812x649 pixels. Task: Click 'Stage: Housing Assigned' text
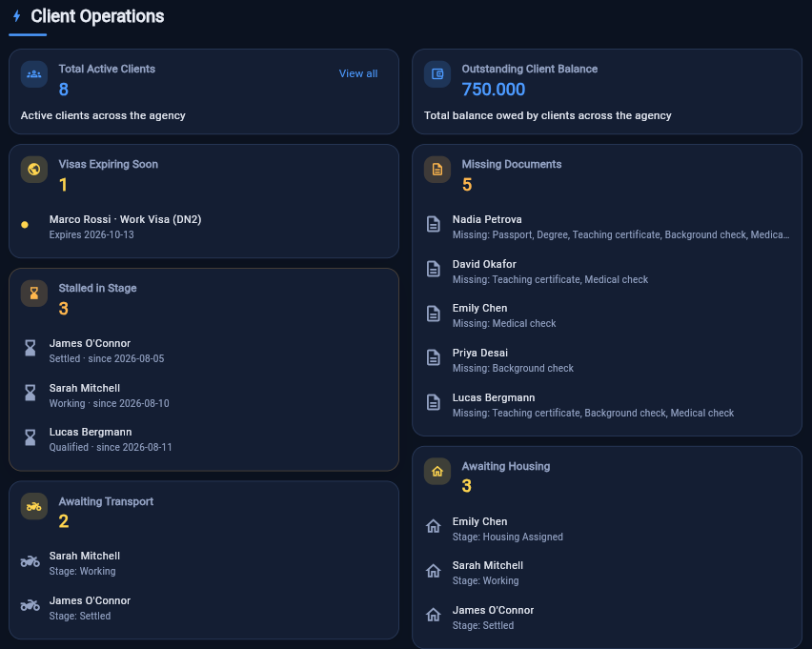pos(507,537)
